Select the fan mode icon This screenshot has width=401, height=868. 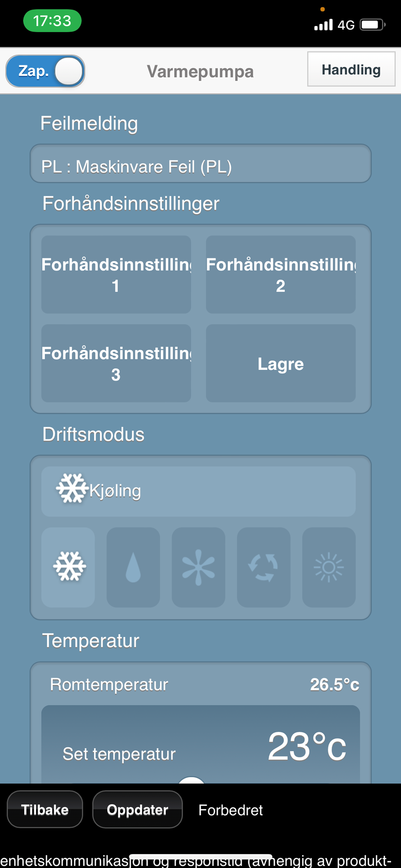tap(198, 567)
